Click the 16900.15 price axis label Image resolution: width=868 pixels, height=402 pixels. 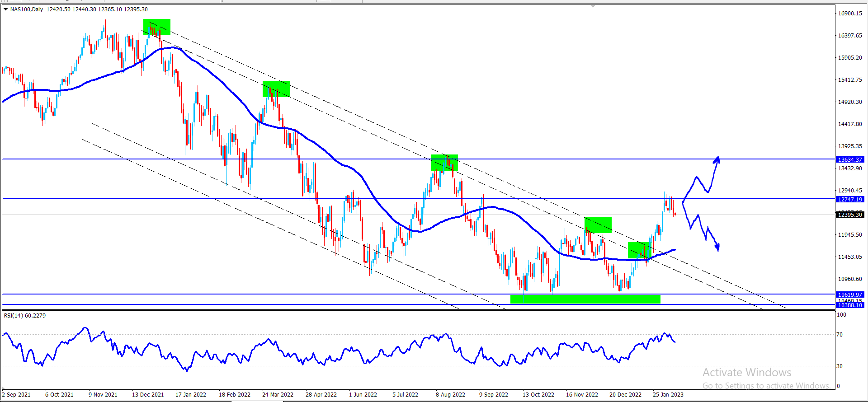850,14
